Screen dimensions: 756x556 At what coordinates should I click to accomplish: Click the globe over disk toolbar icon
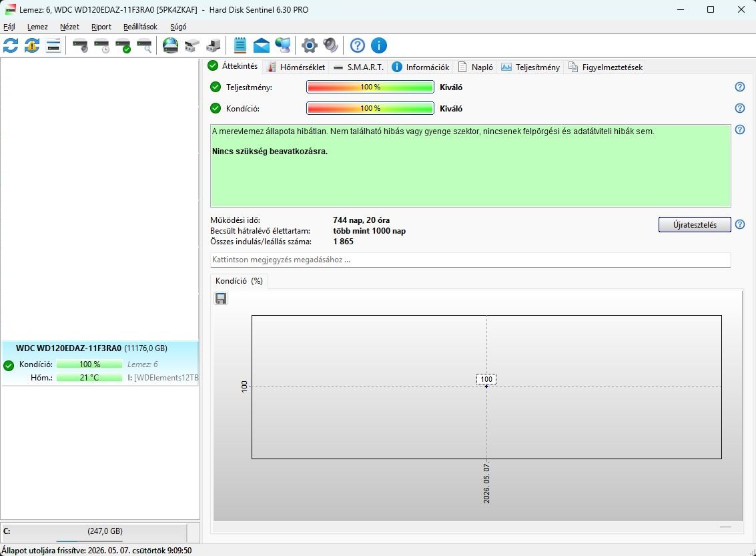170,46
